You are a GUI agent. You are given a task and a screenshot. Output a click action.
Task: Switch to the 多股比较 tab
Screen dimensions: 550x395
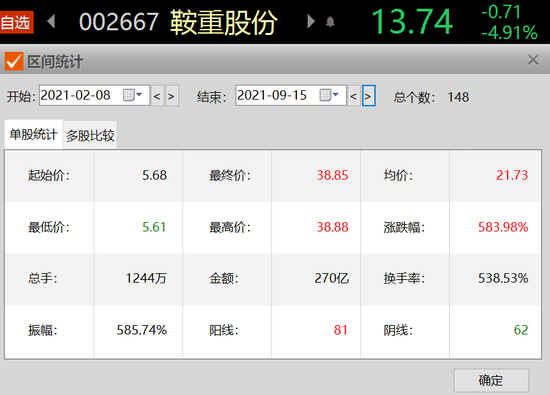90,135
